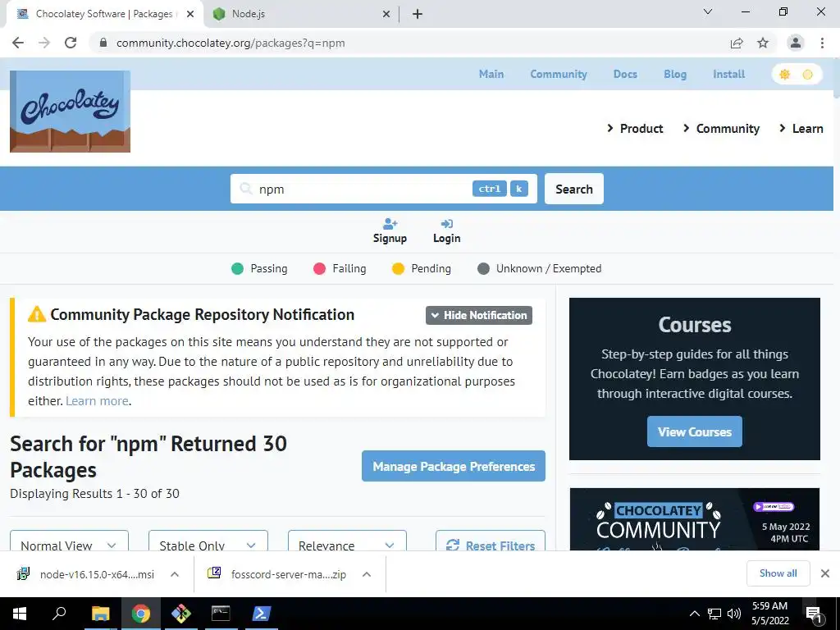Close the Node.js tab
The height and width of the screenshot is (630, 840).
(386, 14)
